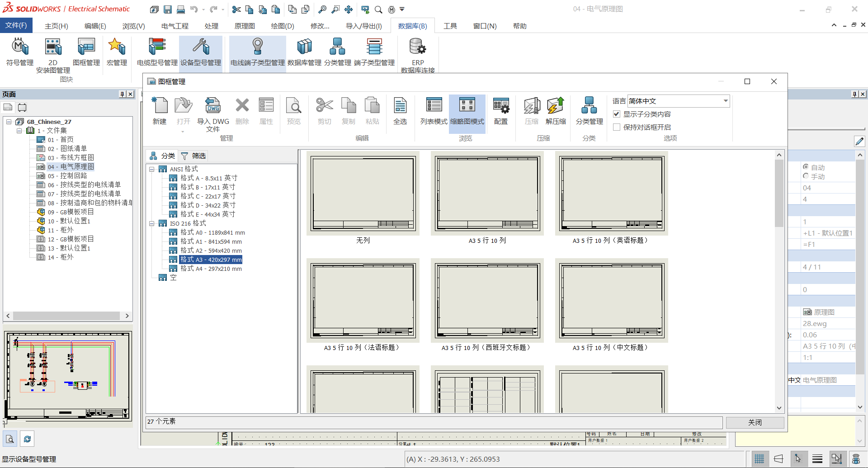Select the 自动 radio button
Image resolution: width=868 pixels, height=468 pixels.
[806, 167]
